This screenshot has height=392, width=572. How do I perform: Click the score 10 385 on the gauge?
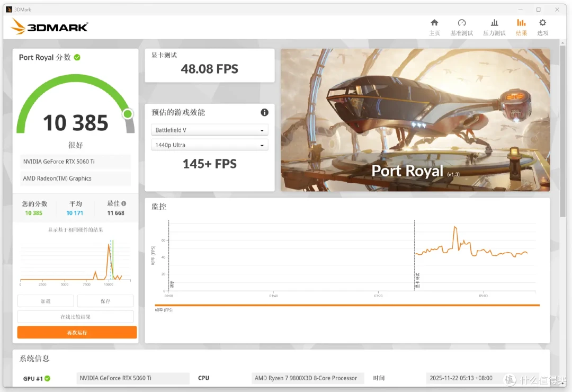click(76, 123)
